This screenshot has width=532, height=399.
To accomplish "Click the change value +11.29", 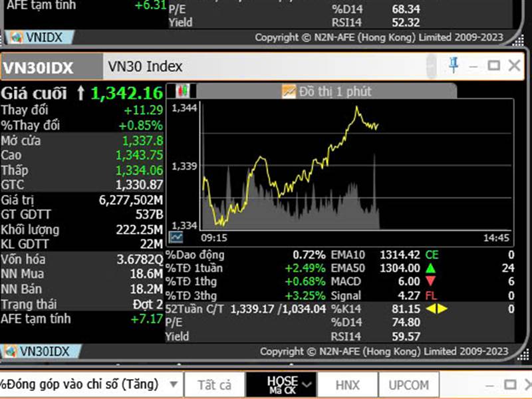I will pyautogui.click(x=144, y=110).
